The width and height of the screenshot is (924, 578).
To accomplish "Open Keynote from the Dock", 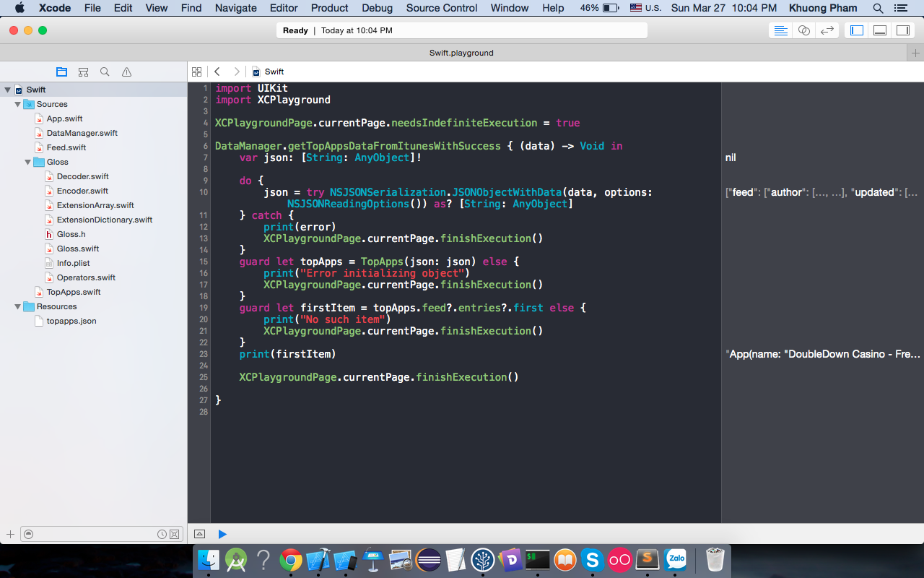I will point(373,560).
